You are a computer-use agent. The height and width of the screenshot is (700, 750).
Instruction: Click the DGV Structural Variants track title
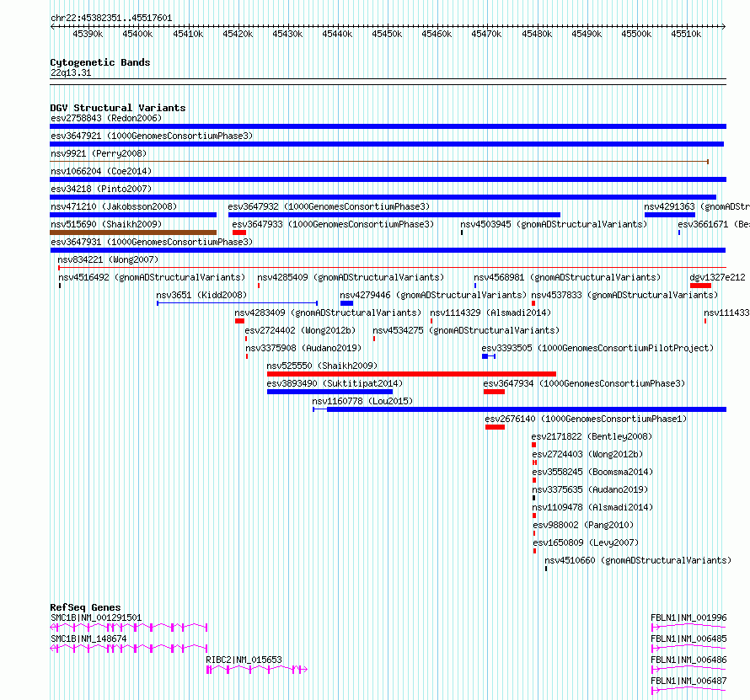click(118, 108)
